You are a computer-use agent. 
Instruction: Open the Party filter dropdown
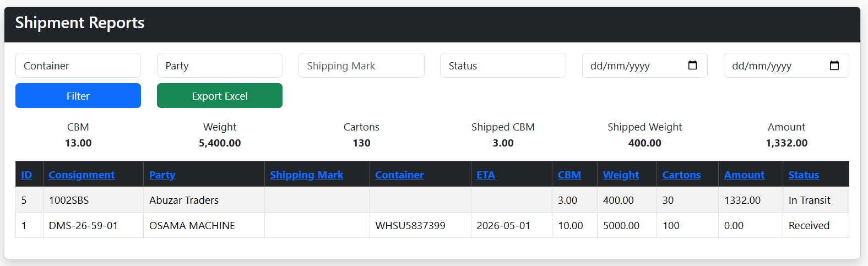point(220,66)
